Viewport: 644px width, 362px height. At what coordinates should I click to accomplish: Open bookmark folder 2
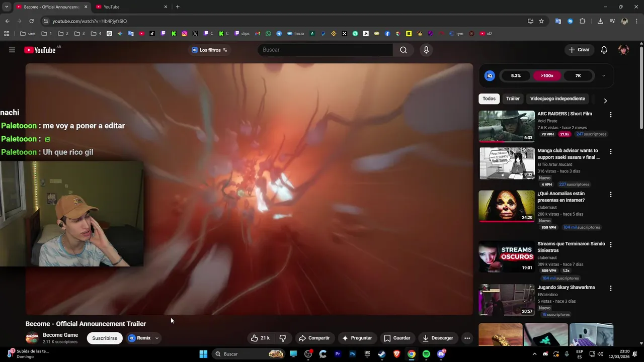coord(63,34)
